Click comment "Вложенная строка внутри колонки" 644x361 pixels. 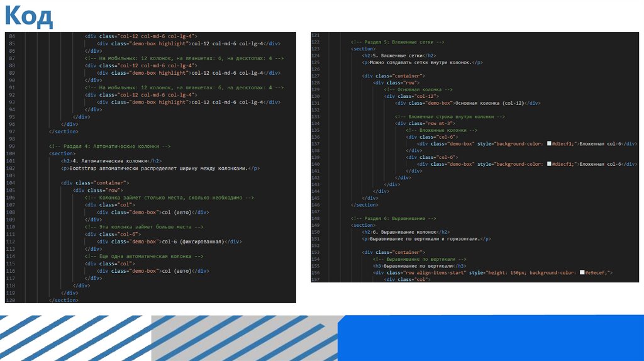point(450,116)
